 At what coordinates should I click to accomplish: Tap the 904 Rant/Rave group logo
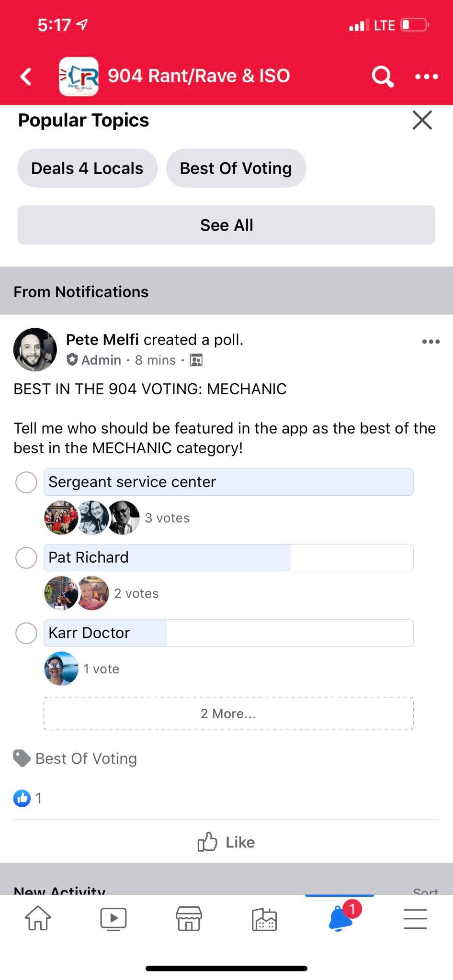click(x=79, y=77)
